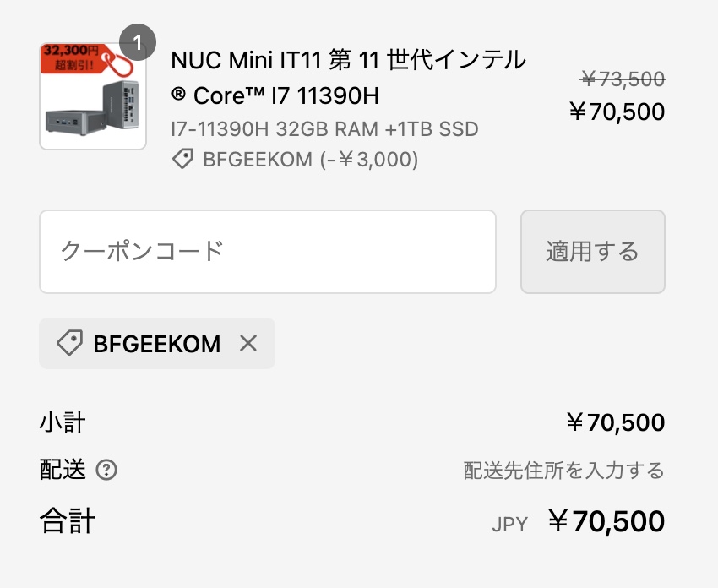Click the 配送 shipping label
Image resolution: width=718 pixels, height=588 pixels.
63,471
